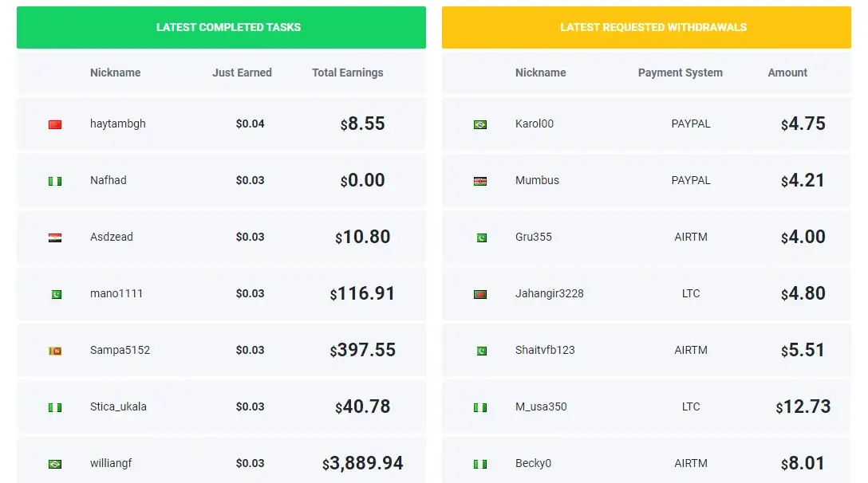Click the $0.00 total earnings value
This screenshot has height=483, width=868.
tap(362, 180)
